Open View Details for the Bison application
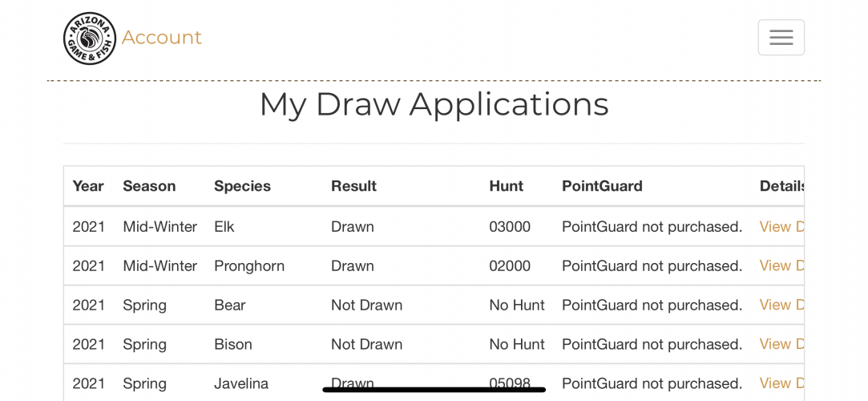 tap(781, 345)
